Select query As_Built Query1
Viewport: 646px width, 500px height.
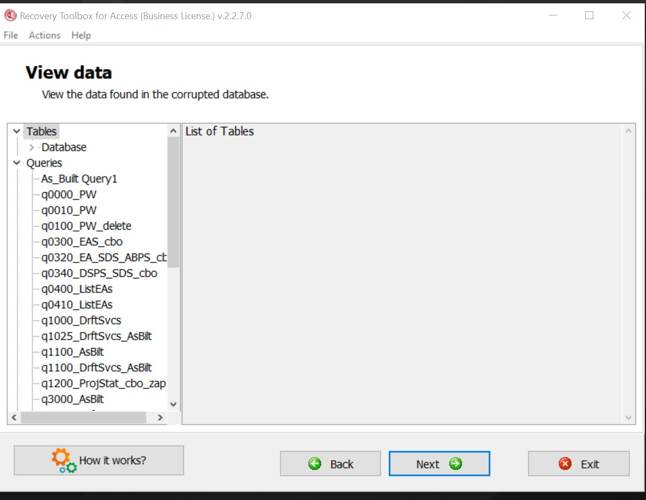coord(79,179)
